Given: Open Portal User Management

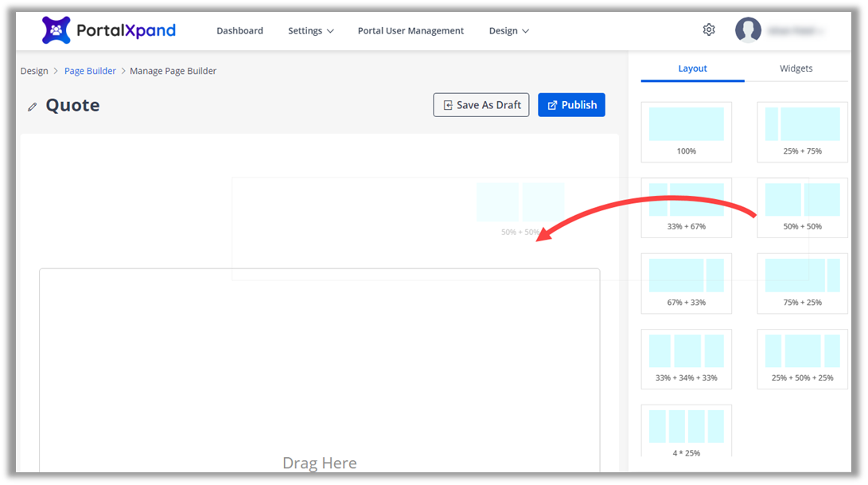Looking at the screenshot, I should pos(411,31).
